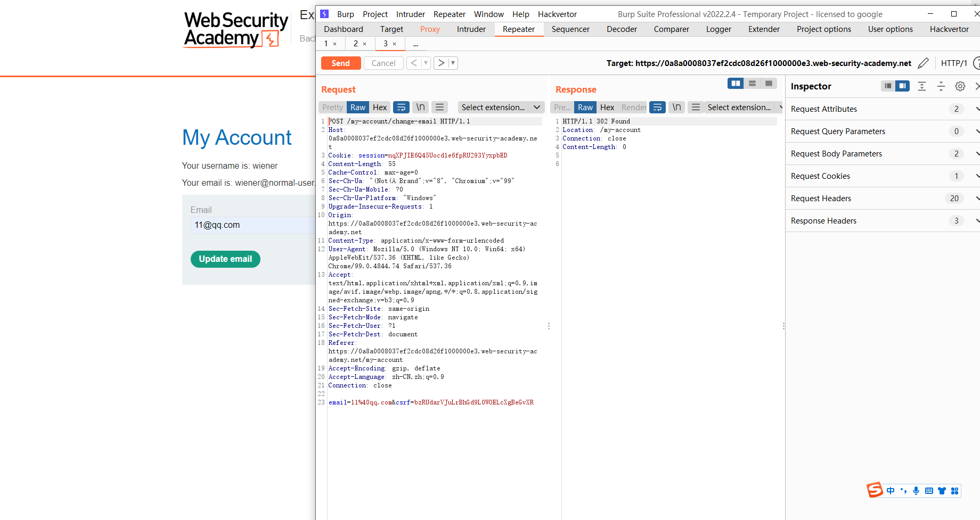This screenshot has height=520, width=980.
Task: Switch to side-by-side request/response layout
Action: tap(736, 84)
